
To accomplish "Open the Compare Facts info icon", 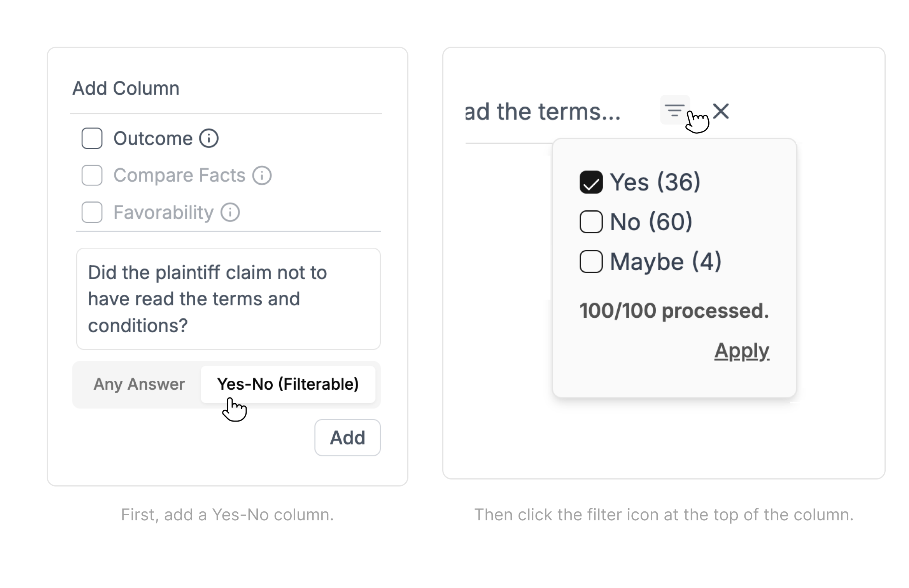I will point(262,175).
